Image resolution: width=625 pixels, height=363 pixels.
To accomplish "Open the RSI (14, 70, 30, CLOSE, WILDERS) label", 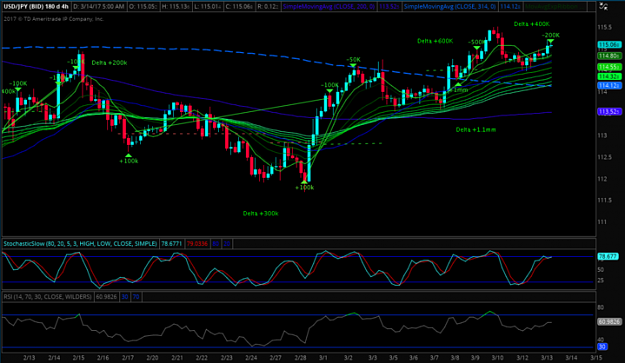I will pos(48,296).
